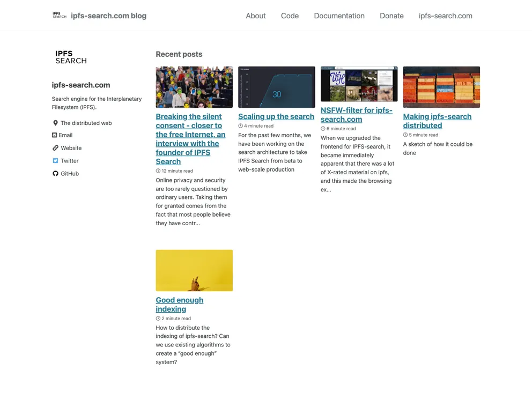This screenshot has width=532, height=399.
Task: Click the yellow background post thumbnail
Action: pos(194,270)
